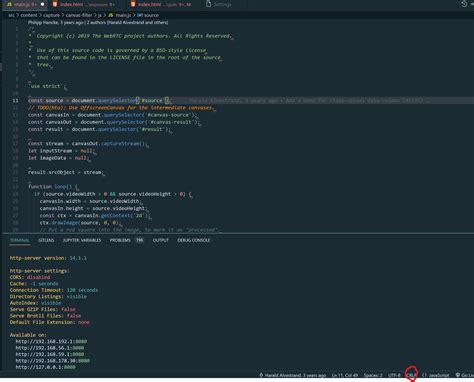The image size is (474, 382).
Task: Click the terminal URL http://192.168.192.1:8080
Action: (51, 341)
